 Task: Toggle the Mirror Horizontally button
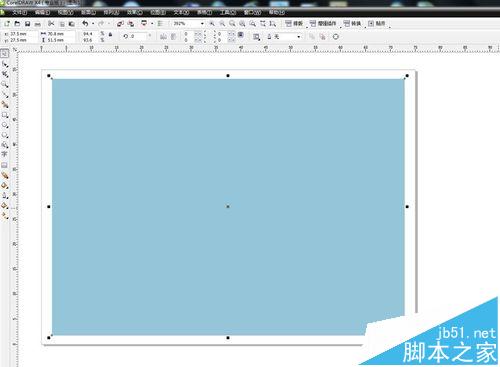[x=163, y=37]
